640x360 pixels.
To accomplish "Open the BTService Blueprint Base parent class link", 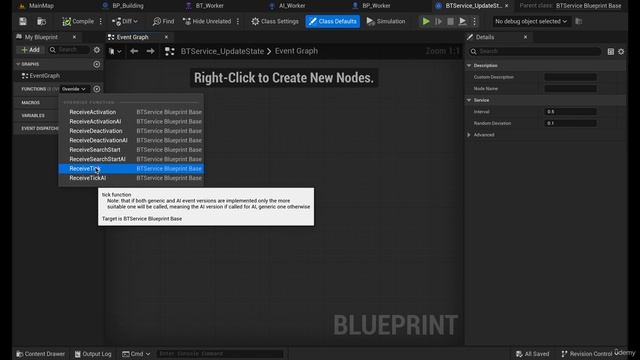I will click(x=588, y=6).
